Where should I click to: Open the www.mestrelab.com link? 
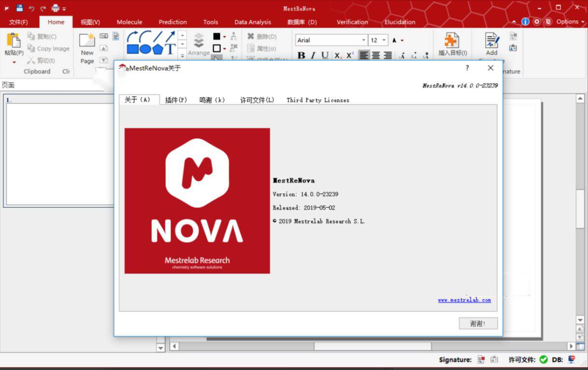coord(464,300)
